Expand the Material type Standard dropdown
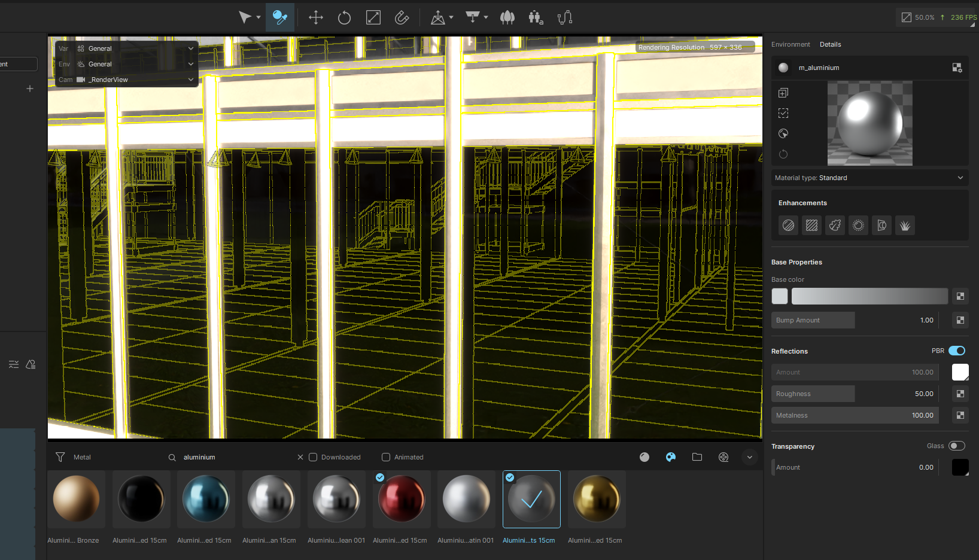The image size is (979, 560). pyautogui.click(x=869, y=178)
